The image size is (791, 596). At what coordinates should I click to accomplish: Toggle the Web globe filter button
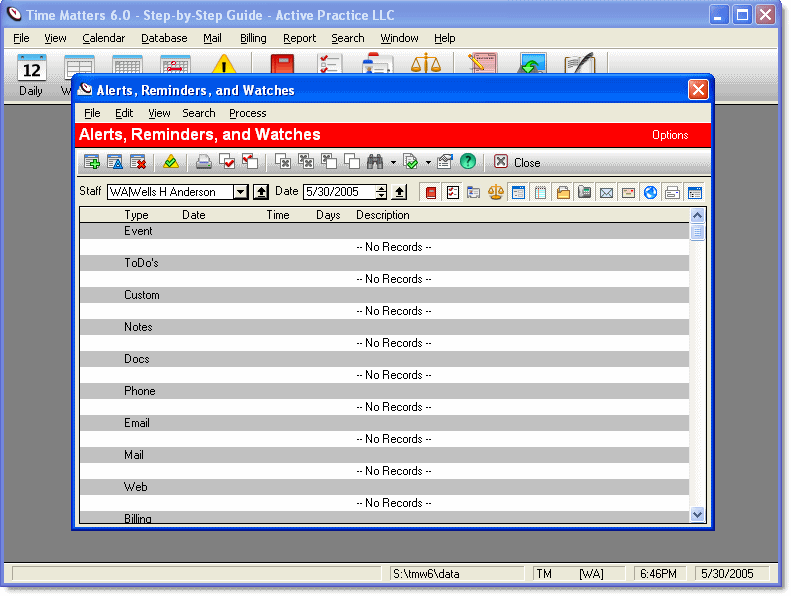650,192
